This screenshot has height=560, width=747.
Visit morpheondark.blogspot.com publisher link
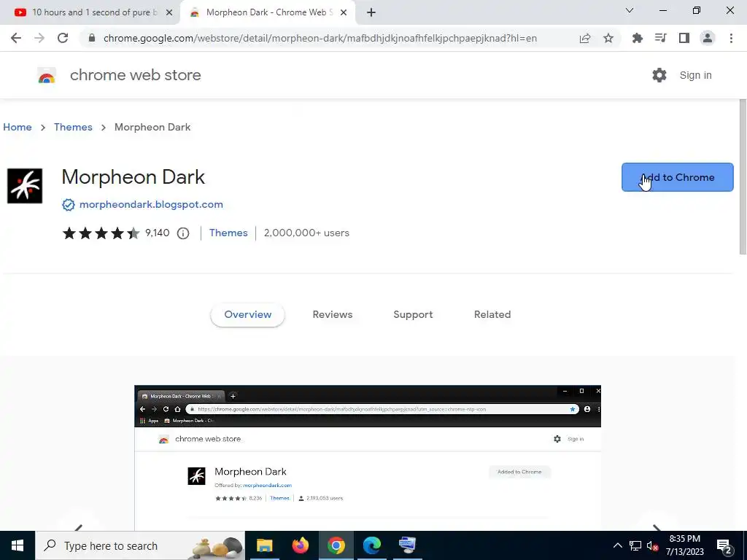tap(151, 205)
